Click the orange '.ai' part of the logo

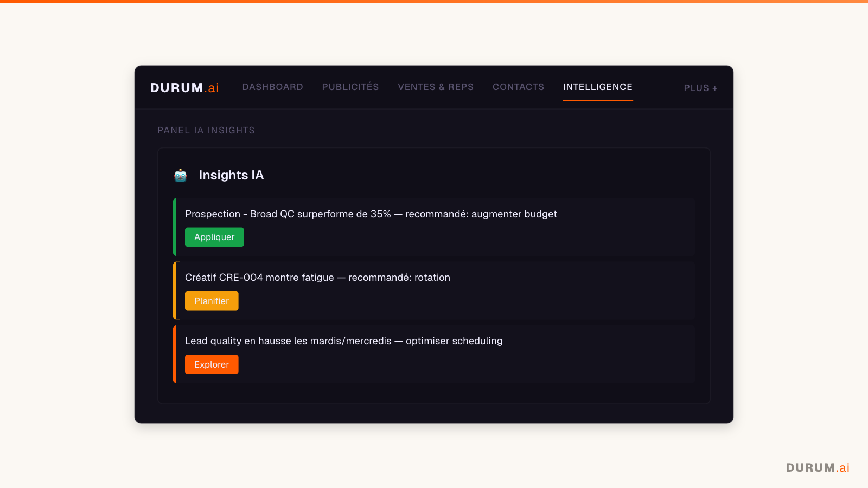(212, 87)
